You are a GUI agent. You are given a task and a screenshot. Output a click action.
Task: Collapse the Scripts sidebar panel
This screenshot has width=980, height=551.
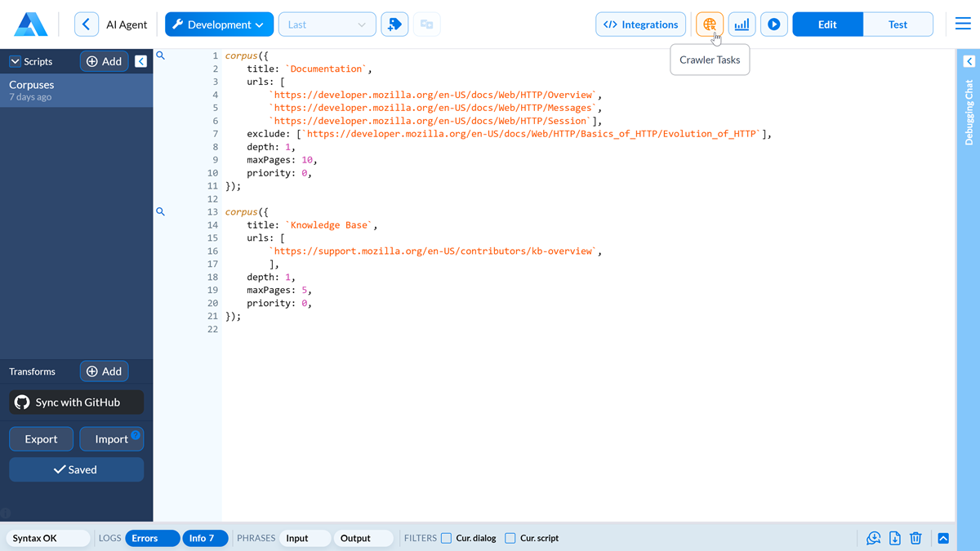tap(140, 61)
